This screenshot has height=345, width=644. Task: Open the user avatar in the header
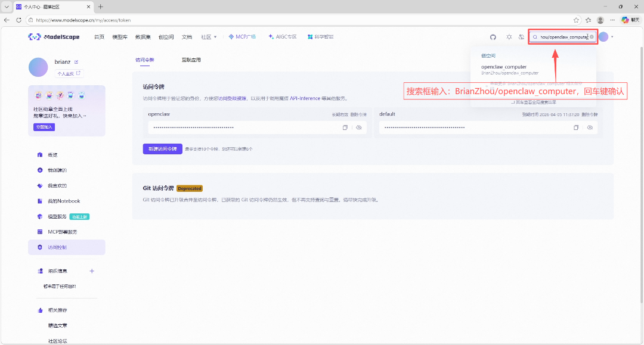(x=603, y=37)
